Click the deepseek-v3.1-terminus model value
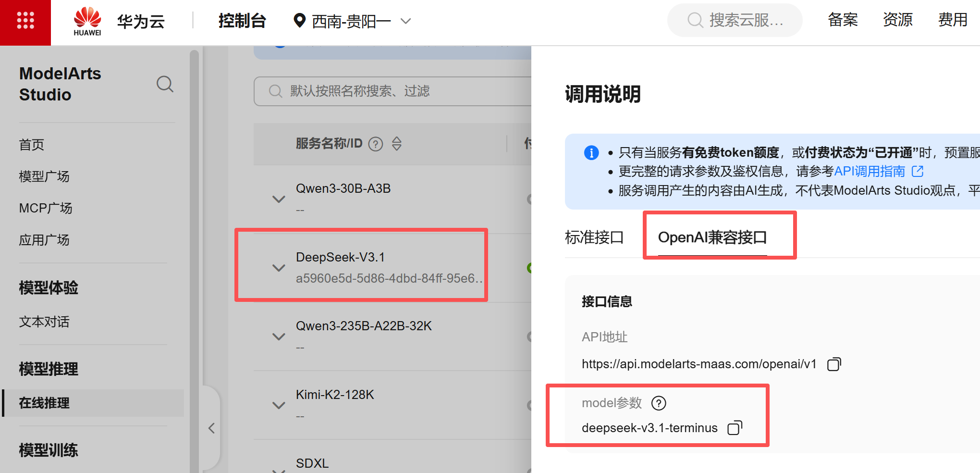 tap(649, 428)
